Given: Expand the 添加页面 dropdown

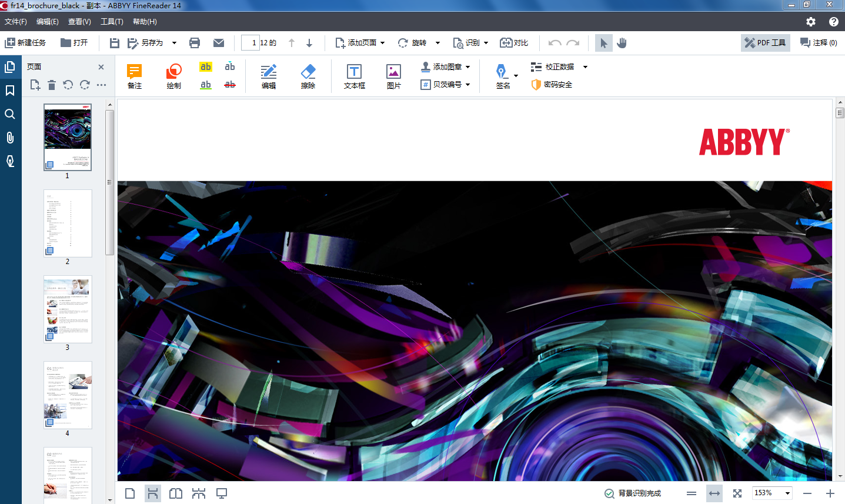Looking at the screenshot, I should click(382, 43).
